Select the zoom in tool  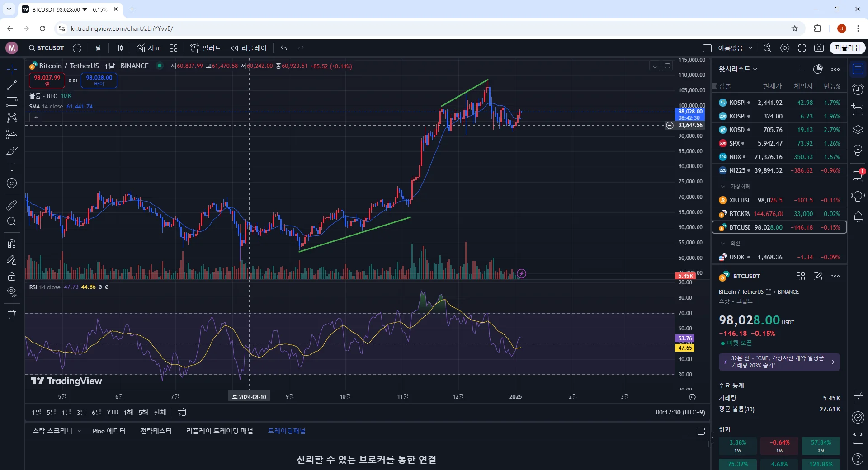12,221
